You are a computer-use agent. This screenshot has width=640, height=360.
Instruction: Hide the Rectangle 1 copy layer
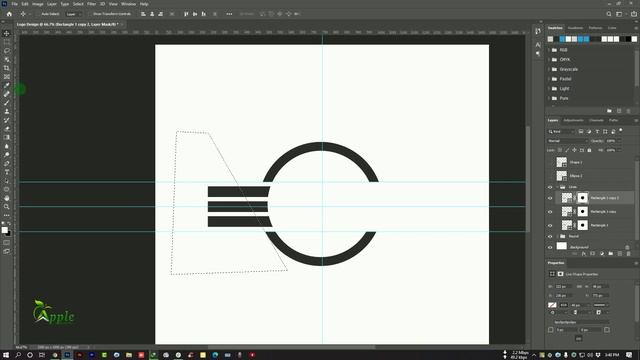coord(550,212)
